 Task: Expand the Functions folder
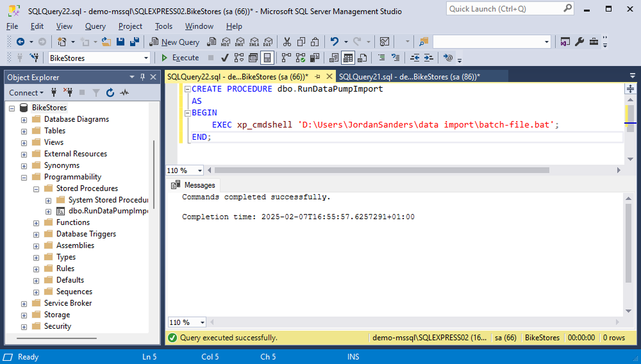click(x=37, y=223)
